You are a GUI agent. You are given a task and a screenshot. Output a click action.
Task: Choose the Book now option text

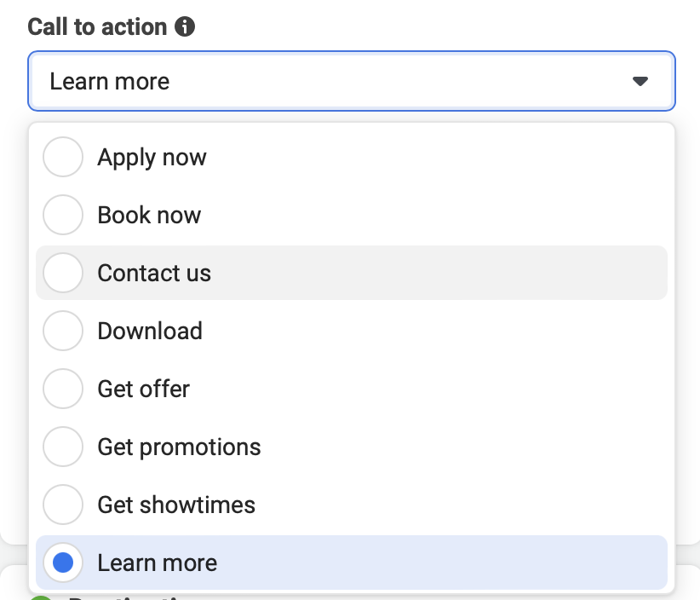point(149,215)
